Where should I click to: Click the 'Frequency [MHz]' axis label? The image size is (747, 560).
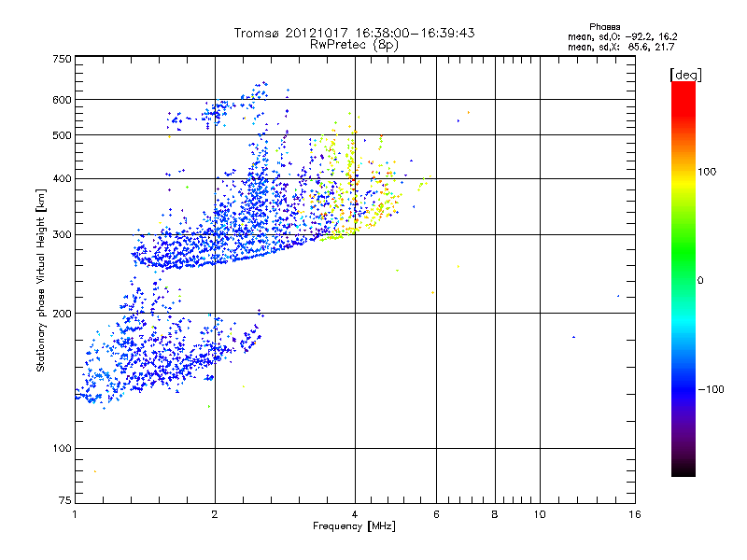coord(354,526)
